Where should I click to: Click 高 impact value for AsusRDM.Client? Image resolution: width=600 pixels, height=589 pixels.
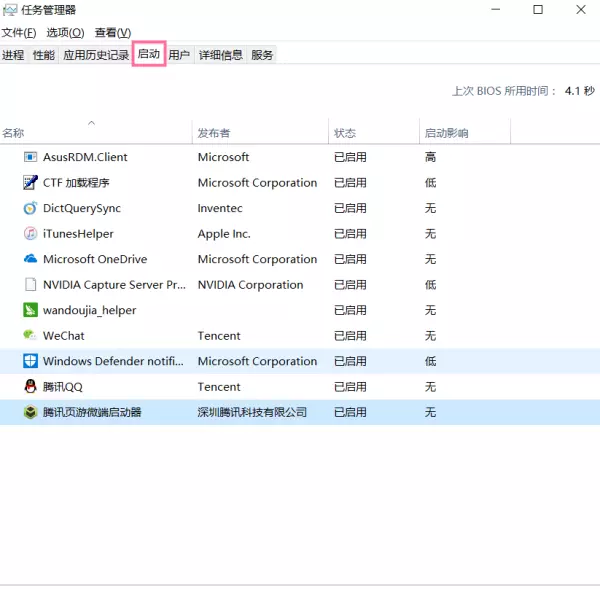click(430, 157)
